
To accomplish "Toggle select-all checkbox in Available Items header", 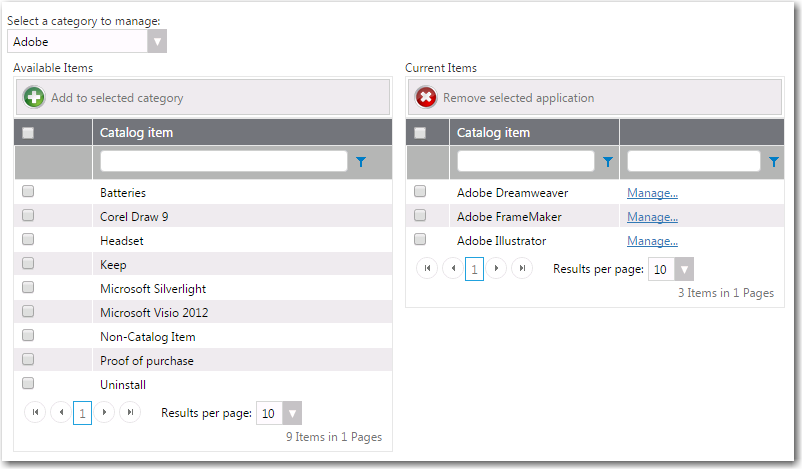I will point(28,132).
